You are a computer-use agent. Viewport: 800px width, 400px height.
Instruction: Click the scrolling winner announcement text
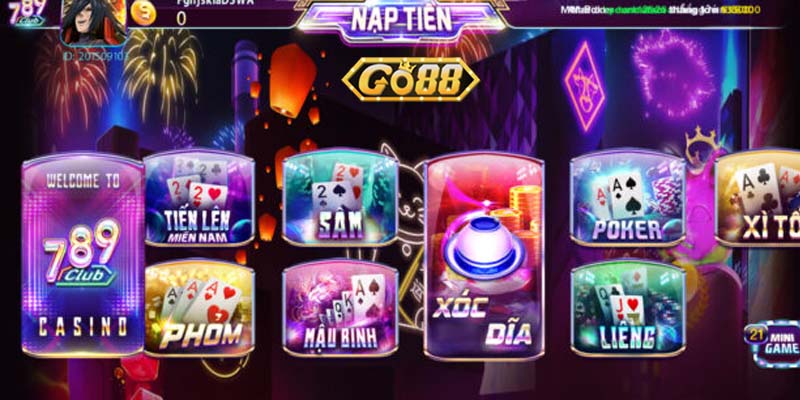point(660,10)
